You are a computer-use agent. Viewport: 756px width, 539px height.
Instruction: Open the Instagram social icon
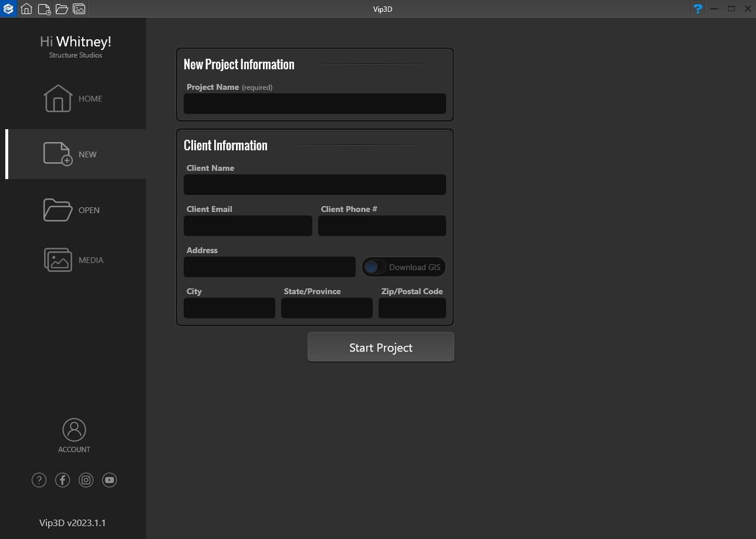pos(86,480)
